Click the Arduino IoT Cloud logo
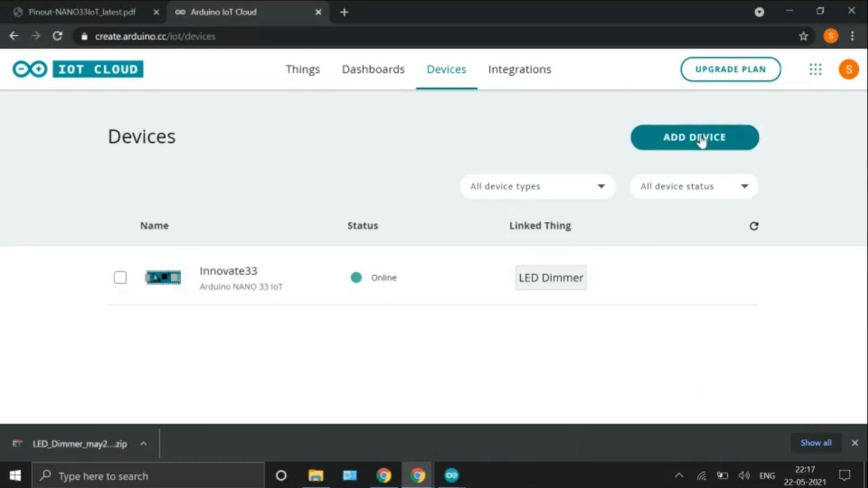The width and height of the screenshot is (868, 488). click(x=78, y=69)
